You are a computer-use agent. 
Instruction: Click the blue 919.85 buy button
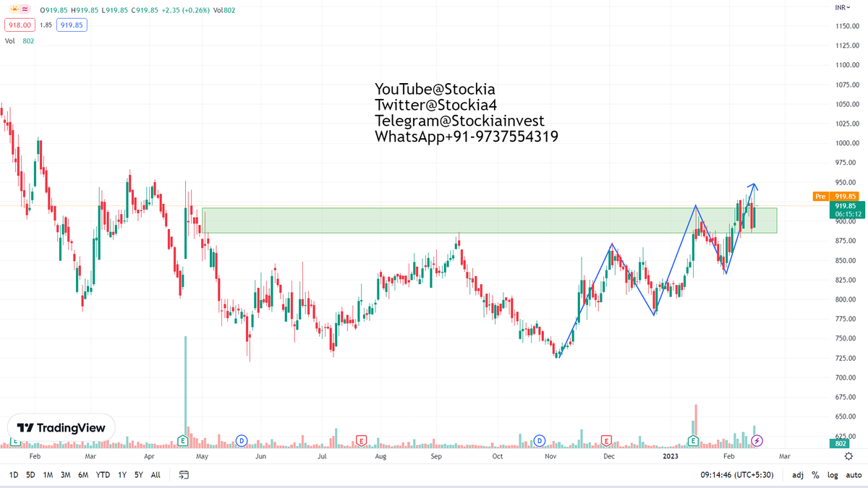tap(72, 25)
